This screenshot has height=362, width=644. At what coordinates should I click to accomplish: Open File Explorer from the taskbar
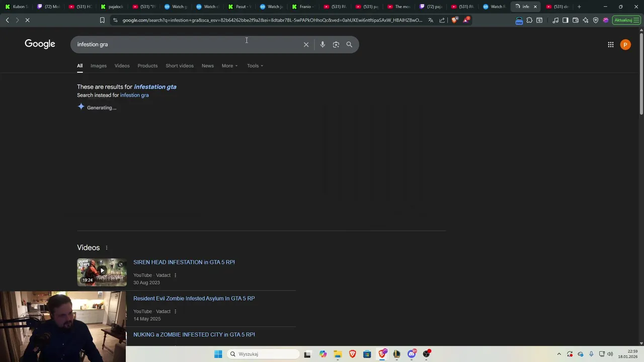pyautogui.click(x=338, y=354)
